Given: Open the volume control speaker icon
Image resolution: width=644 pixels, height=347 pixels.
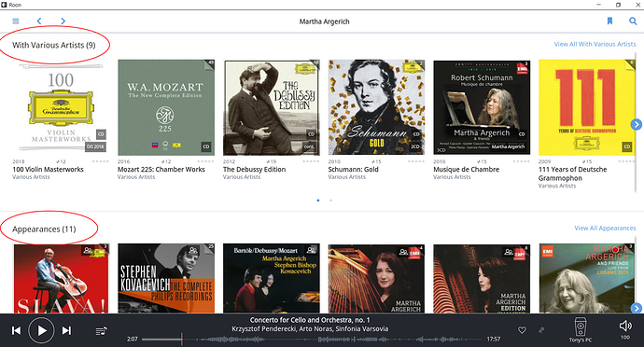Looking at the screenshot, I should (x=625, y=326).
